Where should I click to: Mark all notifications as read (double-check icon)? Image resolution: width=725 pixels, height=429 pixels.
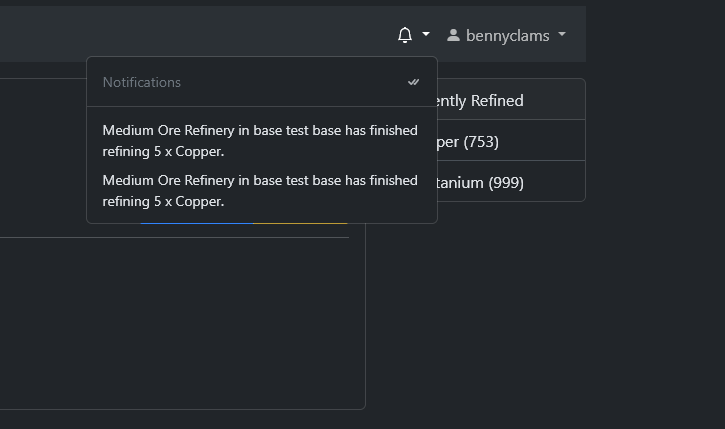413,82
